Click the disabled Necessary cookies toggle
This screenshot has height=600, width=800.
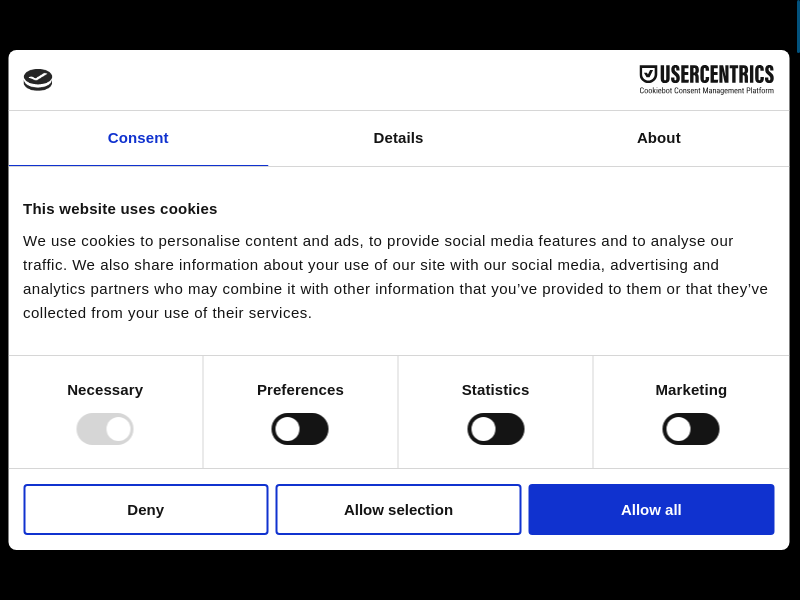coord(105,429)
